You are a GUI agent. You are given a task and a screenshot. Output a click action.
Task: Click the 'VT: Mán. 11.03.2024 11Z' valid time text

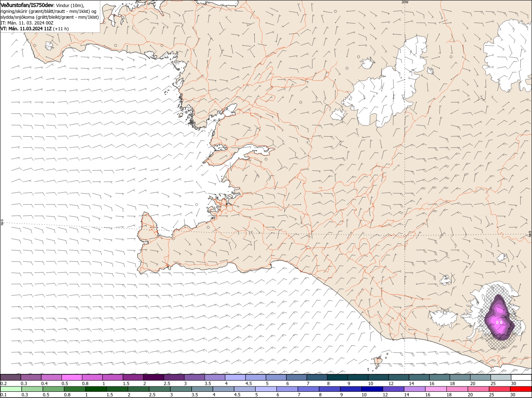click(x=26, y=29)
